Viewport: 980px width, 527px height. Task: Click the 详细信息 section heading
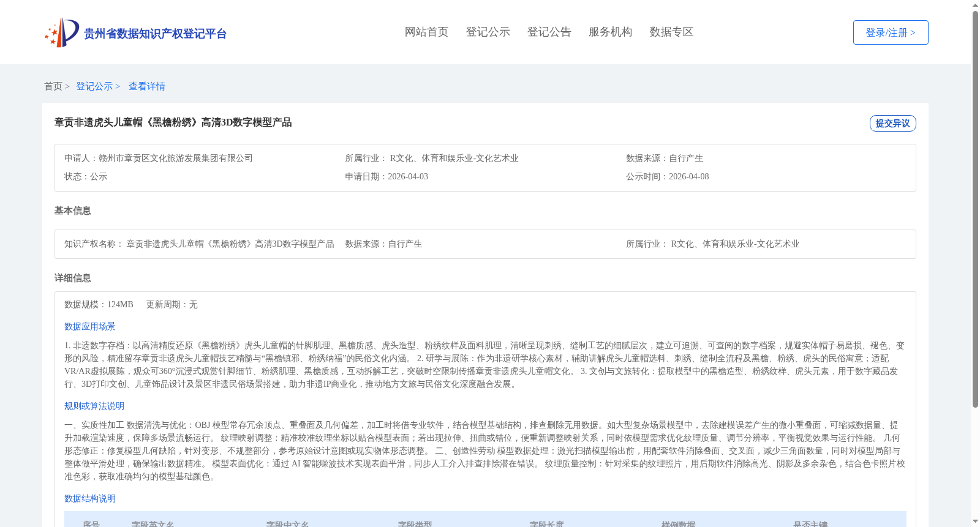click(x=73, y=278)
